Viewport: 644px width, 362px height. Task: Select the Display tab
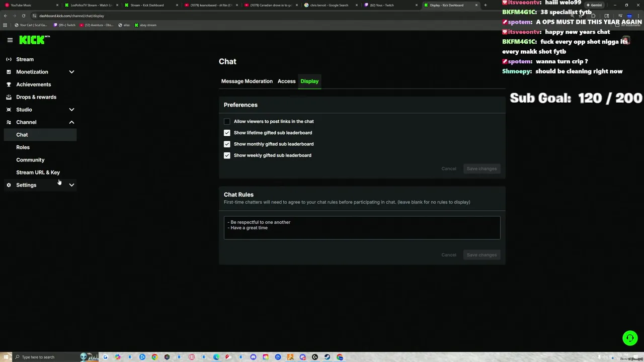(309, 81)
